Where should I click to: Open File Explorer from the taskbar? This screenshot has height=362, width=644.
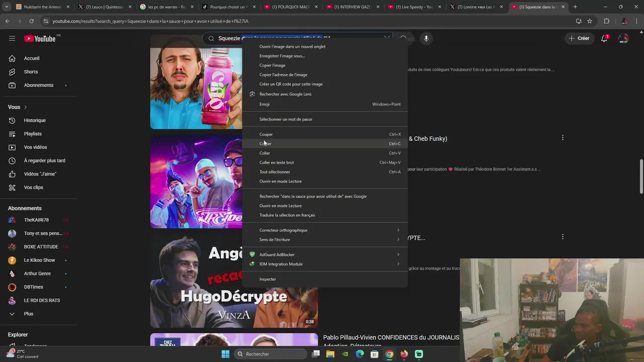pos(331,354)
